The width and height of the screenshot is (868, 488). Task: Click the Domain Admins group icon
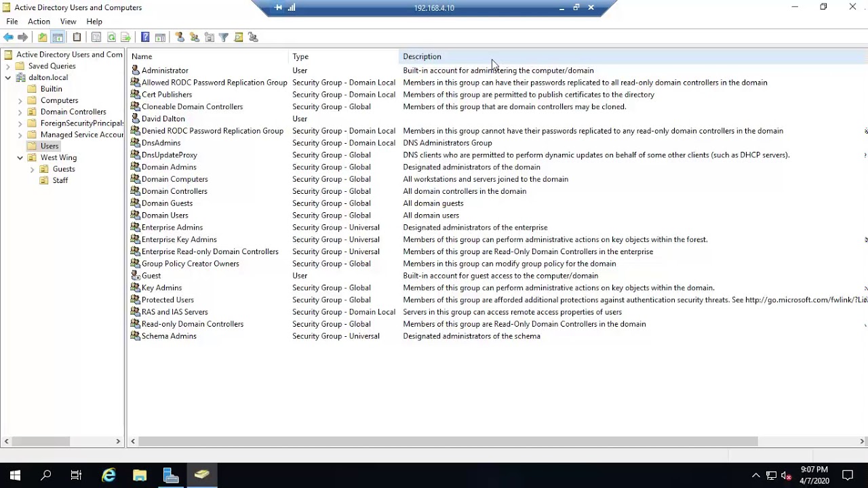[136, 167]
